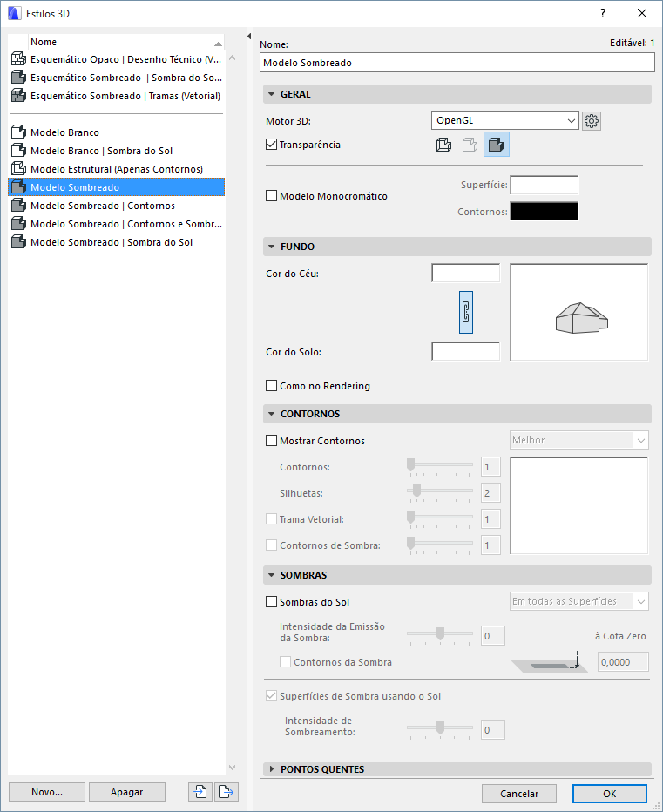The width and height of the screenshot is (663, 812).
Task: Toggle Contornos de Sombra checkbox
Action: tap(271, 545)
